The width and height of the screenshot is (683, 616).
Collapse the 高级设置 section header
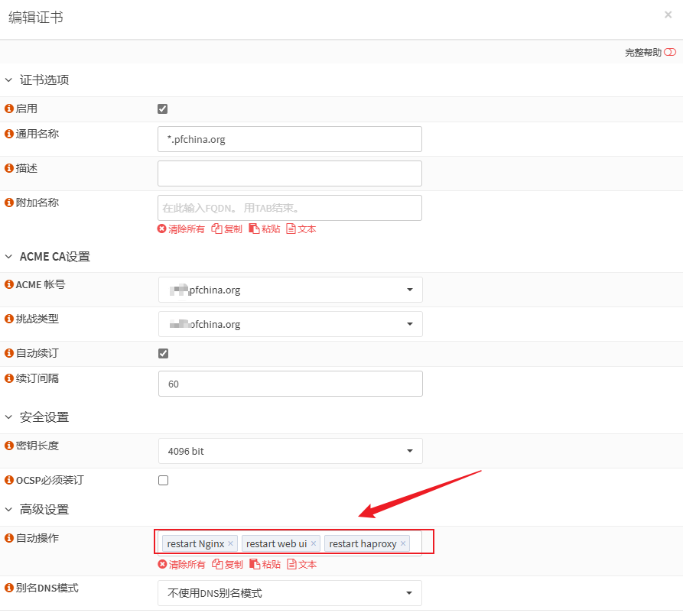pyautogui.click(x=9, y=509)
